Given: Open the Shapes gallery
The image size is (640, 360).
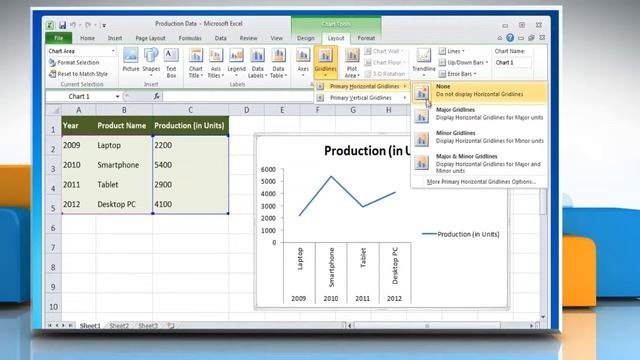Looking at the screenshot, I should tap(151, 62).
